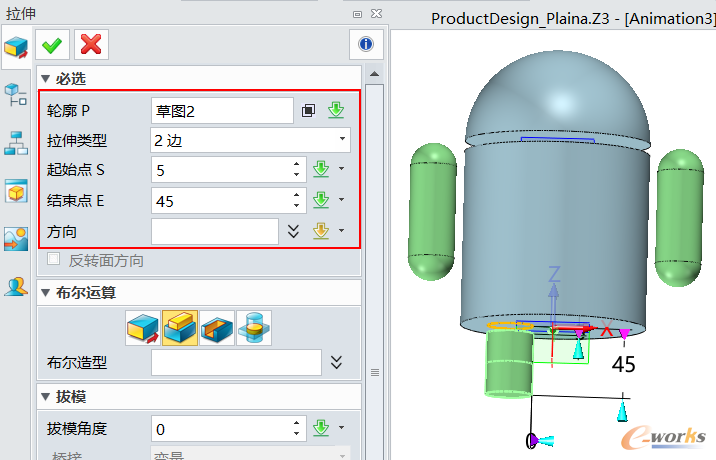Click the 布尔造型 input field
The height and width of the screenshot is (460, 716).
(x=236, y=363)
